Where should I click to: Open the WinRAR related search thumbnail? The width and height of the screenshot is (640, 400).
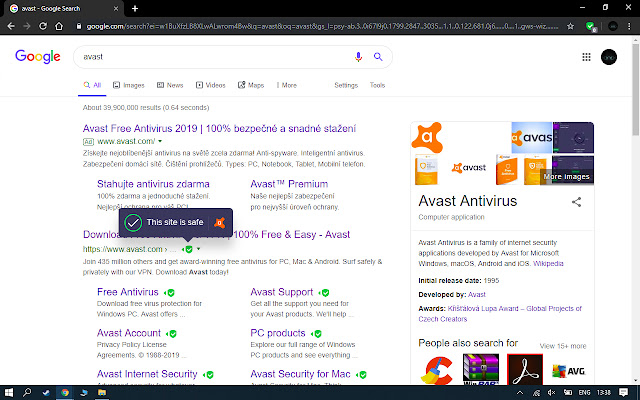(481, 369)
